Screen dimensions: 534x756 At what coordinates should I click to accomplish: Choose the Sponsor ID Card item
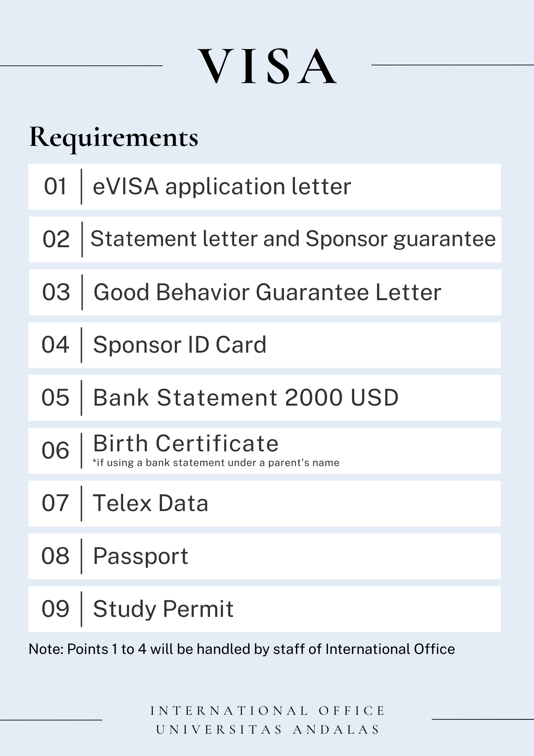tap(180, 345)
